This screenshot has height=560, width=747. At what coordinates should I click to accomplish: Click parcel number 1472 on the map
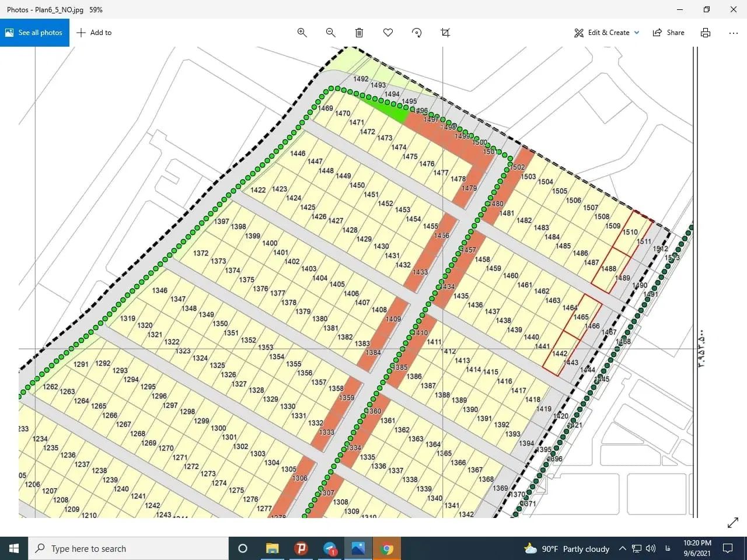click(368, 132)
